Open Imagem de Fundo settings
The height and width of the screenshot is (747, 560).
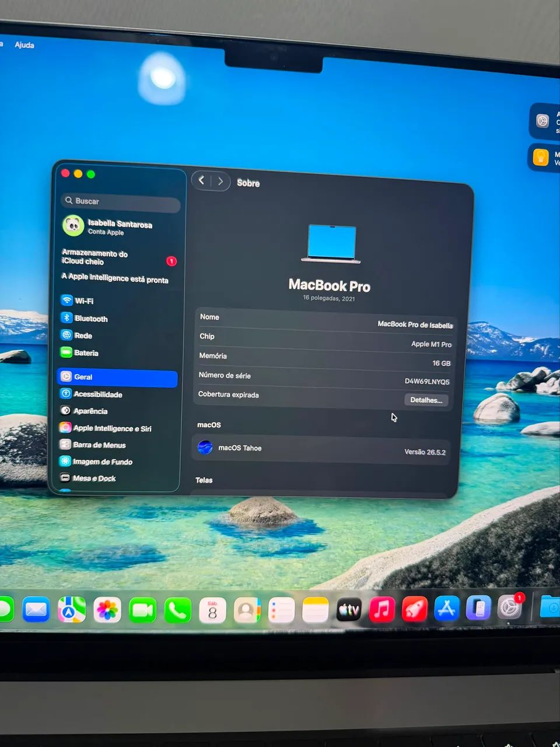96,461
